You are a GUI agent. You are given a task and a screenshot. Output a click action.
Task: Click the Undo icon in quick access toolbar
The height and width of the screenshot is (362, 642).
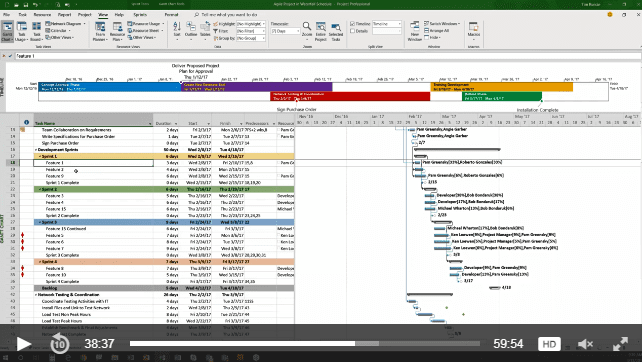36,5
